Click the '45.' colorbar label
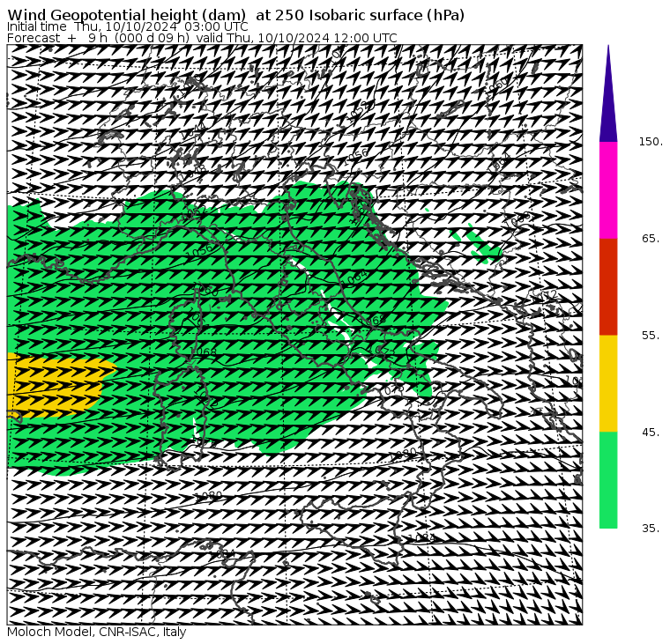This screenshot has height=644, width=670. point(651,433)
